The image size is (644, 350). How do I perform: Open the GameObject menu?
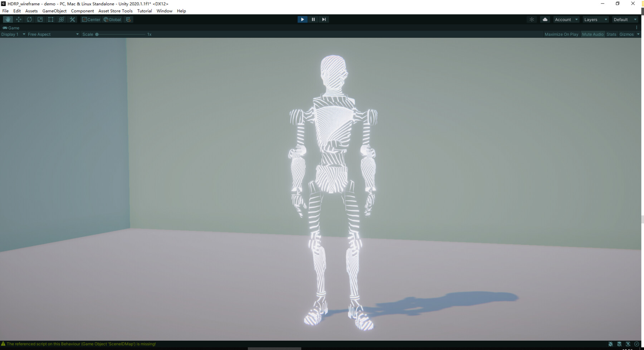tap(54, 11)
